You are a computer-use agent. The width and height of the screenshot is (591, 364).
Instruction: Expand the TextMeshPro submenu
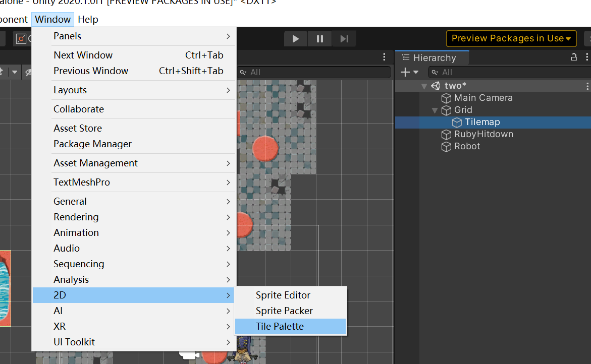coord(134,182)
